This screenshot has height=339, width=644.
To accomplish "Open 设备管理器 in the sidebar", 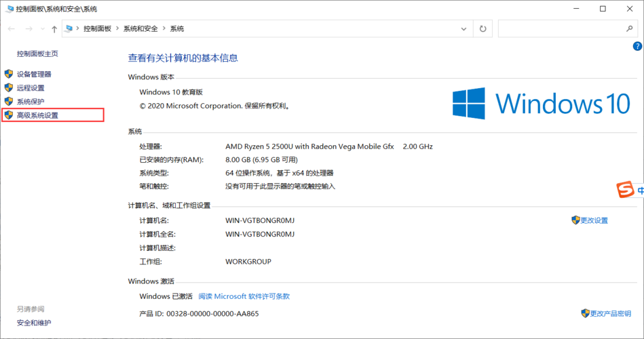I will pos(34,75).
